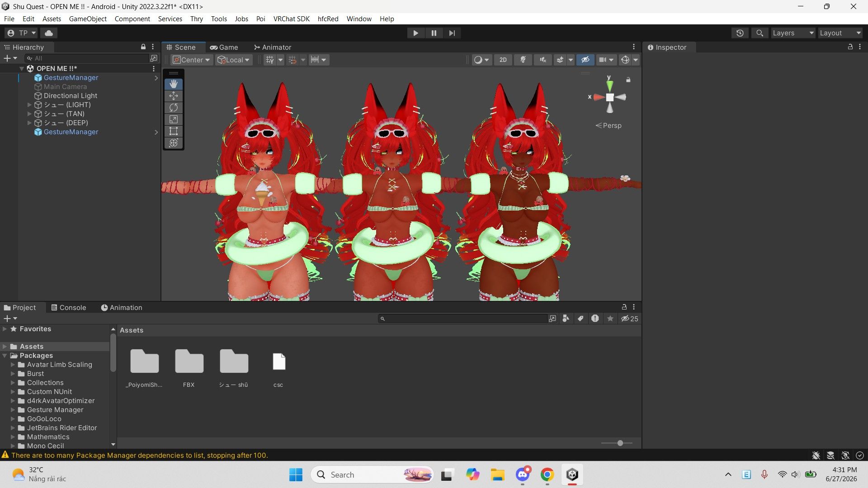Click the Hierarchy search field
The width and height of the screenshot is (868, 488).
click(87, 58)
